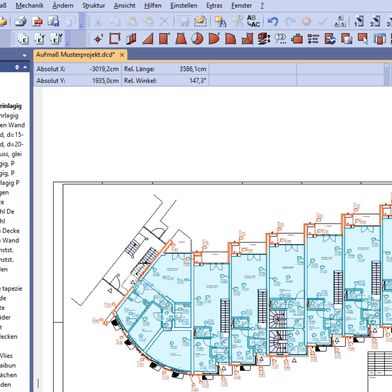Select the half-circle shape tool
The image size is (392, 392).
pos(214,39)
